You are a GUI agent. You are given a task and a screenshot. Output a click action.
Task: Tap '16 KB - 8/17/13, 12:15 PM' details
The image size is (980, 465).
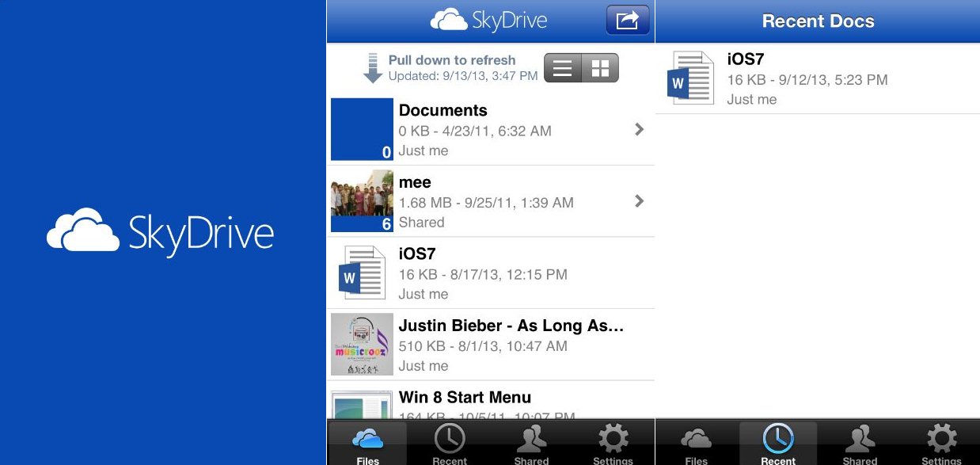point(483,275)
